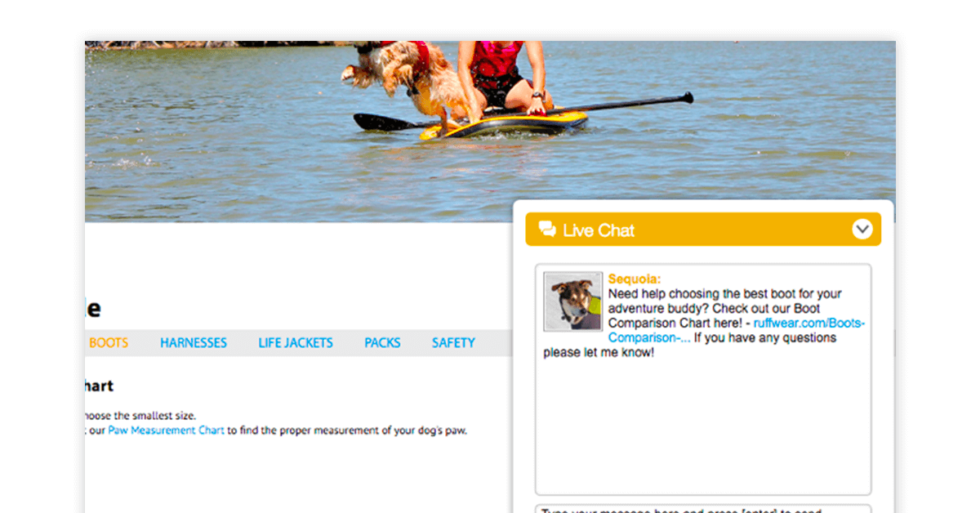Go to the PACKS tab

[x=382, y=343]
